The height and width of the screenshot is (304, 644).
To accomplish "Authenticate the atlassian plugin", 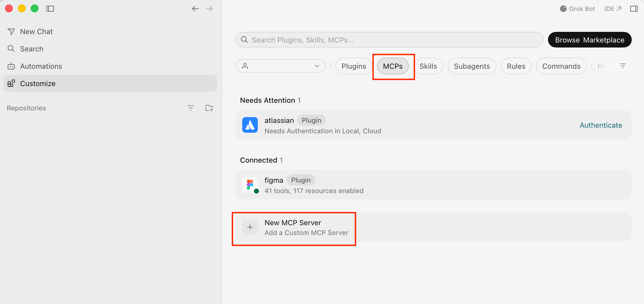I will coord(601,125).
